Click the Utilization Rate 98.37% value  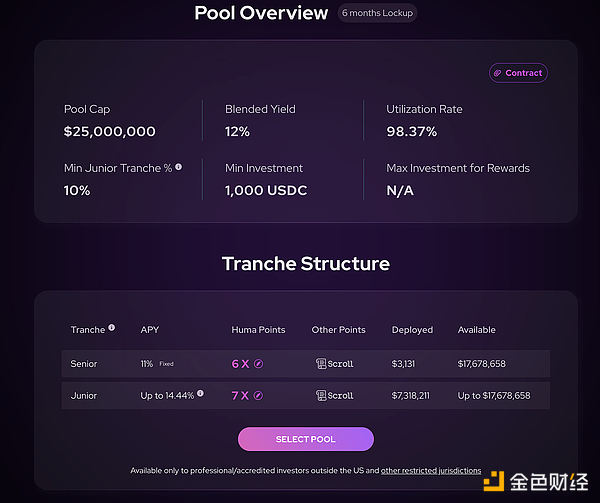click(x=414, y=131)
